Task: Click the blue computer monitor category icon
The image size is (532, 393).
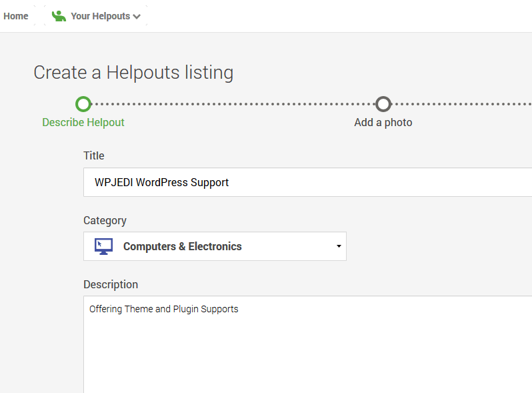Action: (103, 246)
